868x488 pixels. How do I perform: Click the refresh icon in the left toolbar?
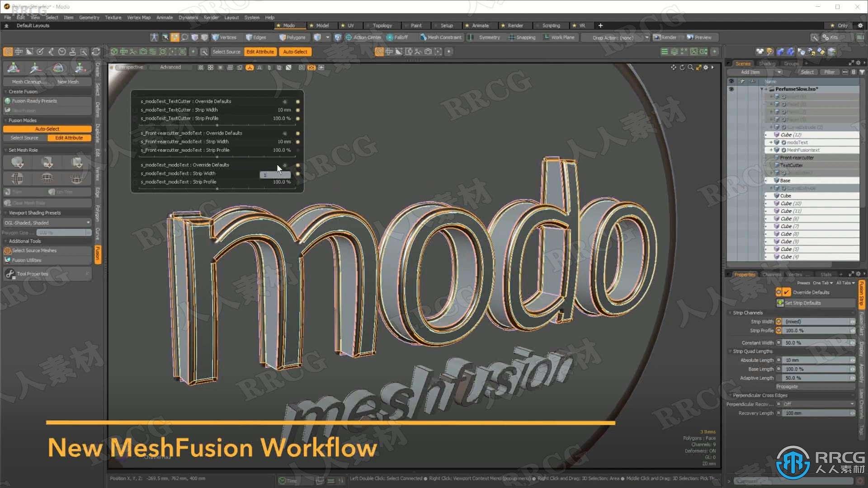[x=96, y=52]
